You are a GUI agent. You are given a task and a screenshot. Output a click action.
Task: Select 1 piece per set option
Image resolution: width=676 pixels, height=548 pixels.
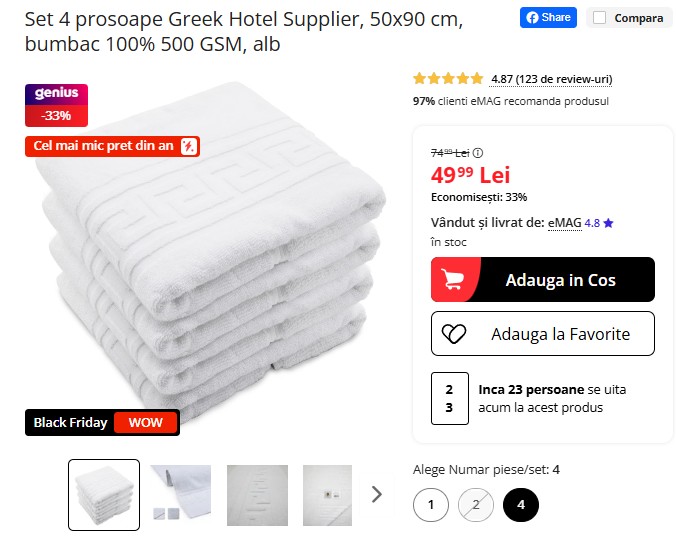click(x=431, y=504)
